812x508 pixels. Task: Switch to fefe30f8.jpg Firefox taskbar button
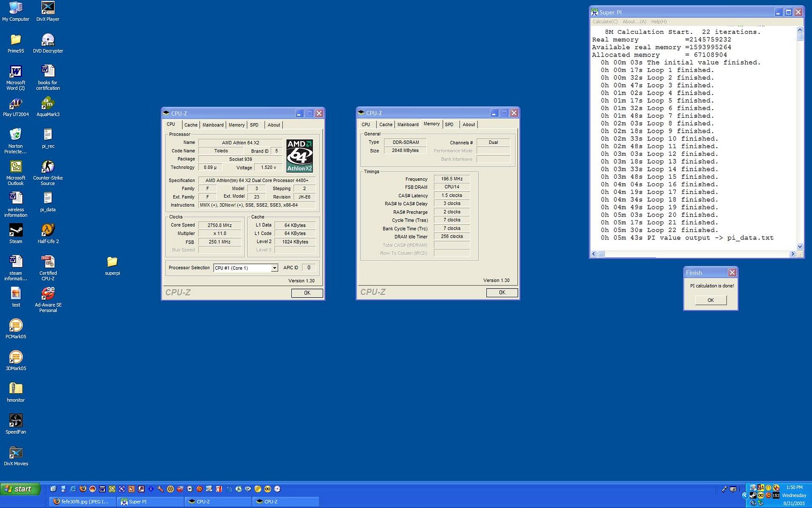pyautogui.click(x=83, y=502)
